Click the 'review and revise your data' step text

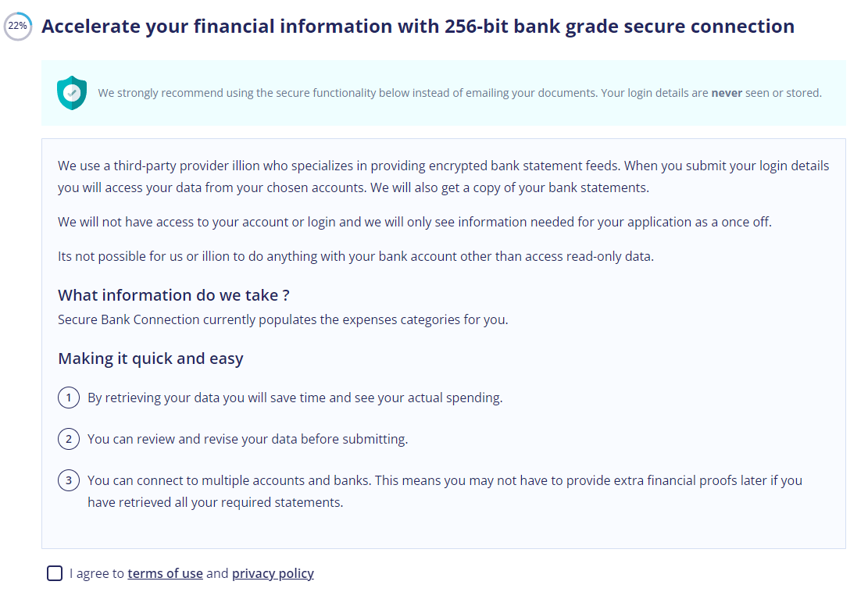pos(248,439)
